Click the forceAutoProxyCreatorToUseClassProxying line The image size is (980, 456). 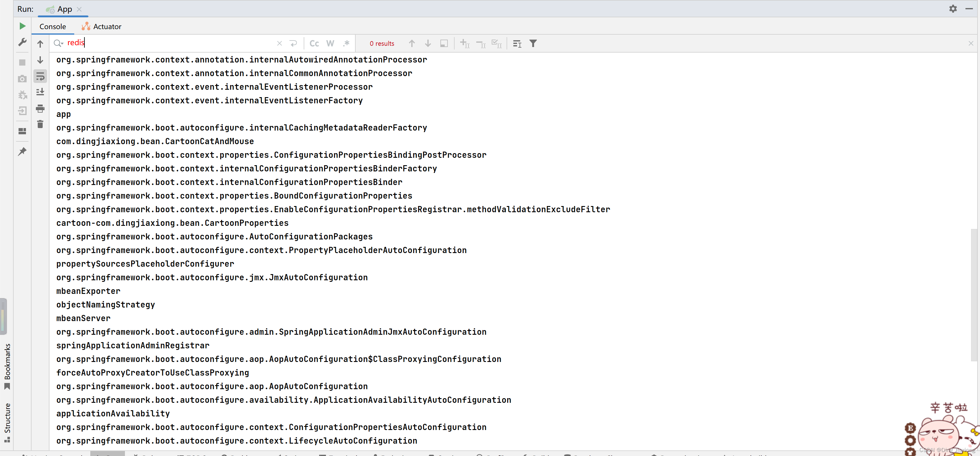pos(152,373)
